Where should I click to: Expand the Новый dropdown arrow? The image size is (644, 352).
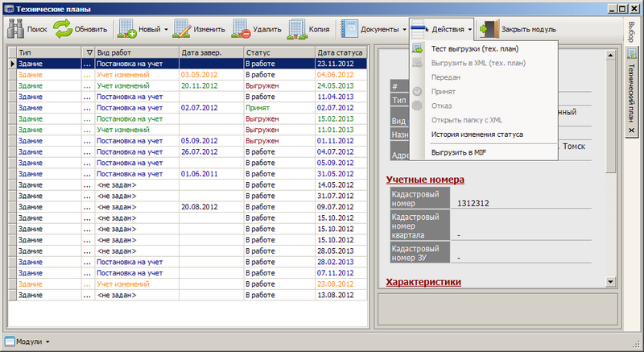click(166, 30)
